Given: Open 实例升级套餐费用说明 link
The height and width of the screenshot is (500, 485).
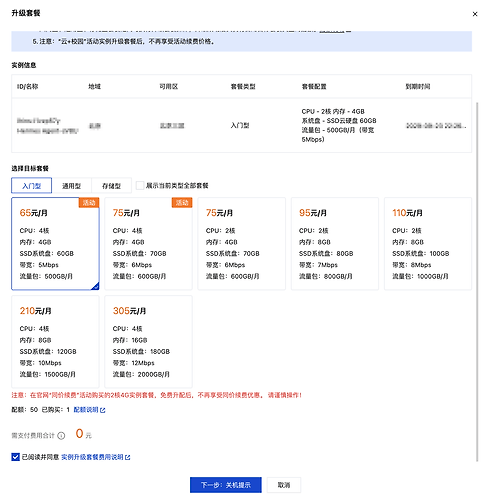Looking at the screenshot, I should (92, 457).
